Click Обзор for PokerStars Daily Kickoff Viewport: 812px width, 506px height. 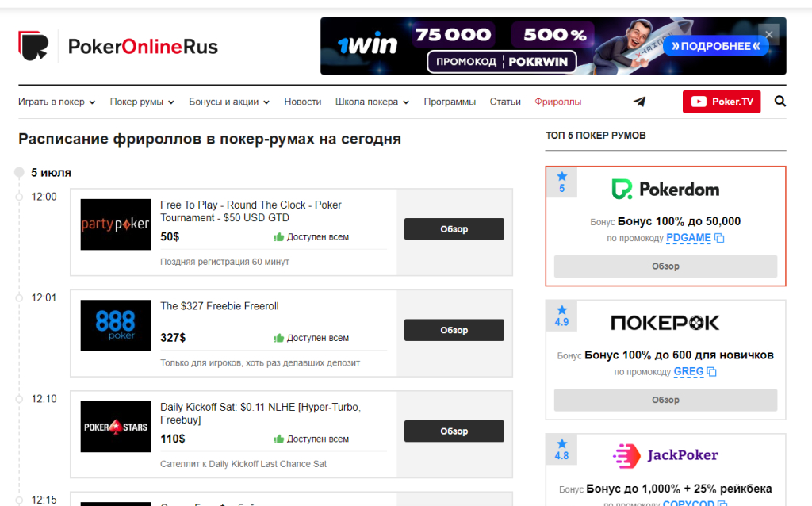pyautogui.click(x=454, y=431)
